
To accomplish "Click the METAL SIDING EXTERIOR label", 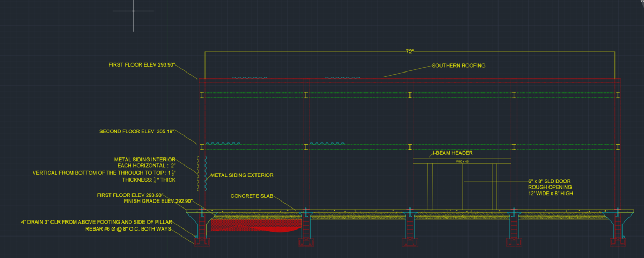I will pos(241,175).
